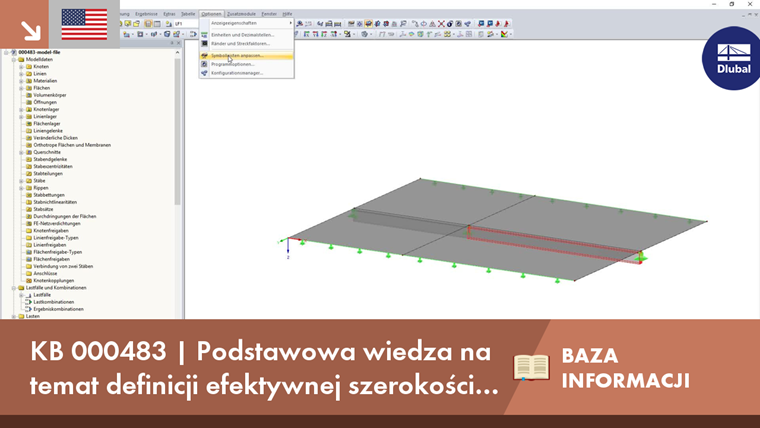Expand the Knoten tree node

coord(21,66)
